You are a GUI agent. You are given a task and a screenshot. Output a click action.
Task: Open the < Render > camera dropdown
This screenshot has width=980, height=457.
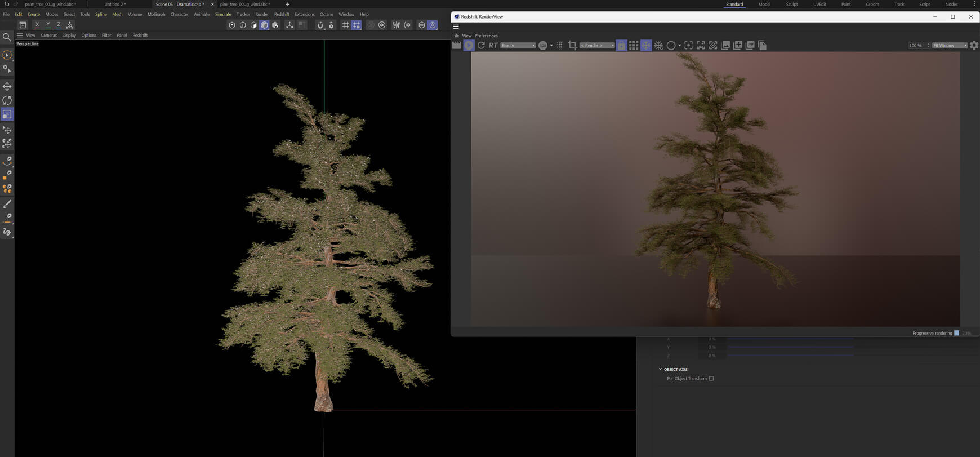(x=597, y=45)
